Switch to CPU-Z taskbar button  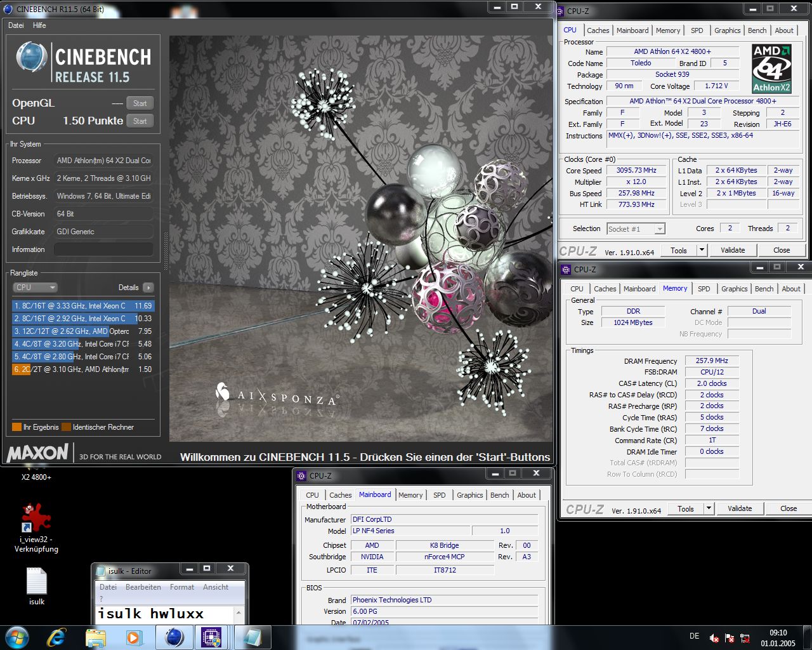[x=212, y=637]
